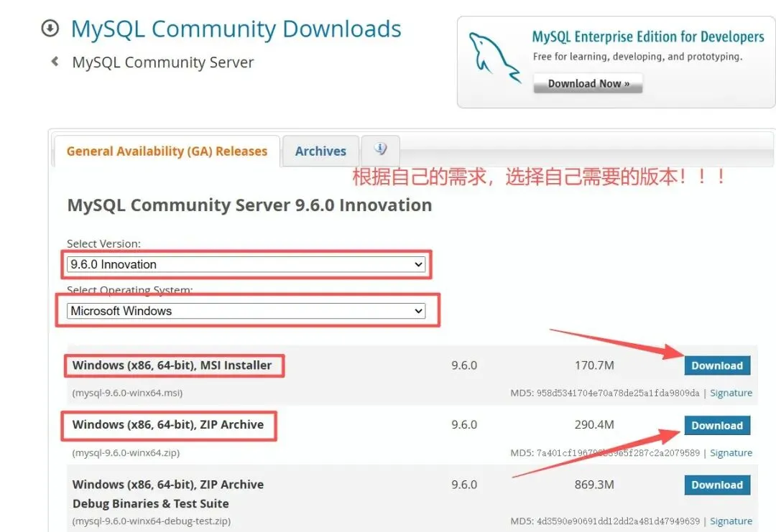The image size is (776, 532).
Task: Click MySQL Enterprise Edition for Developers title
Action: 648,37
